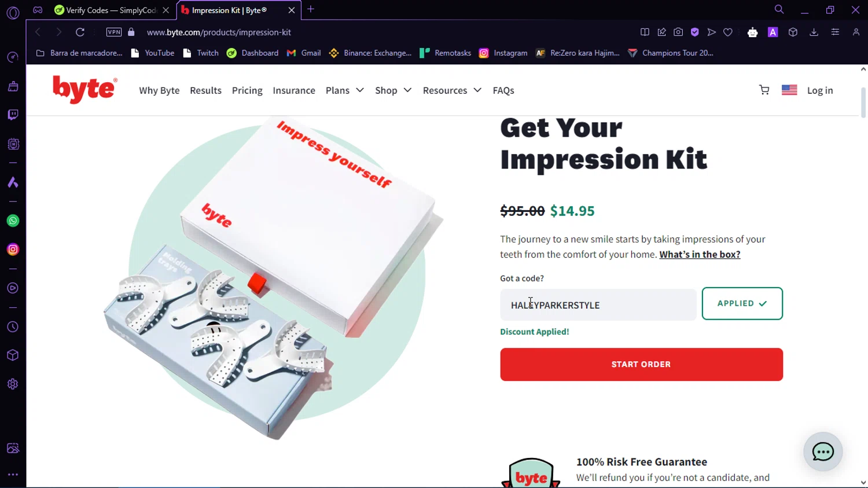
Task: Click the page vertical scrollbar
Action: point(863,102)
